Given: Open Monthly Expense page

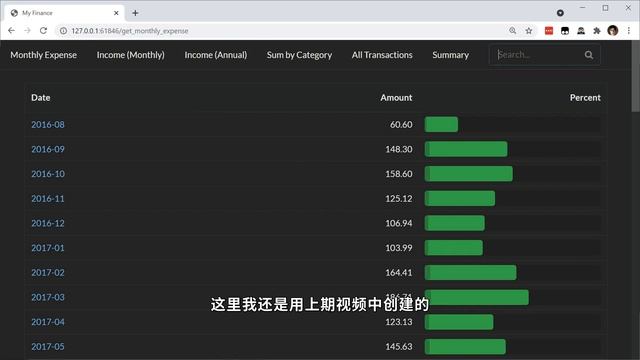Looking at the screenshot, I should 44,55.
